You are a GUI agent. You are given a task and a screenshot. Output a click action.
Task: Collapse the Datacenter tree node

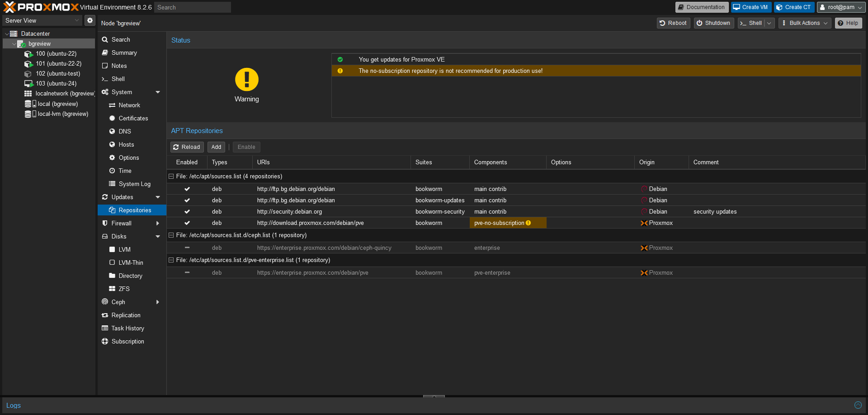(x=6, y=34)
